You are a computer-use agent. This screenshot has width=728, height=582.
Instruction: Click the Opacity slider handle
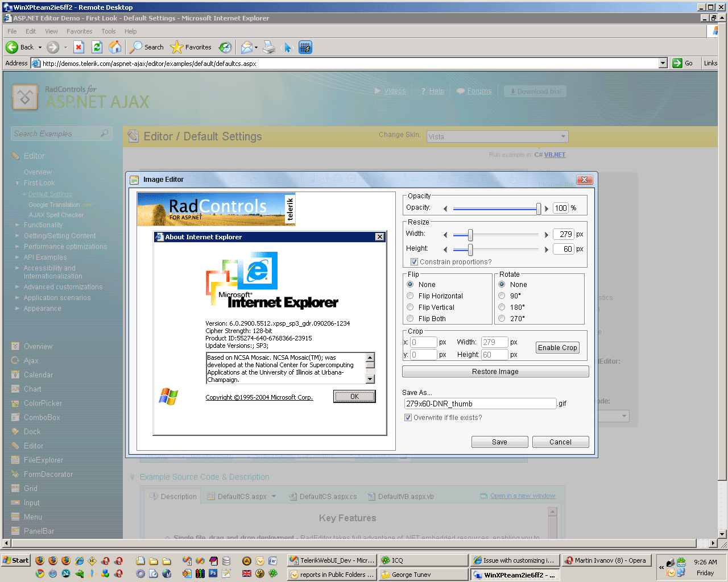[539, 209]
